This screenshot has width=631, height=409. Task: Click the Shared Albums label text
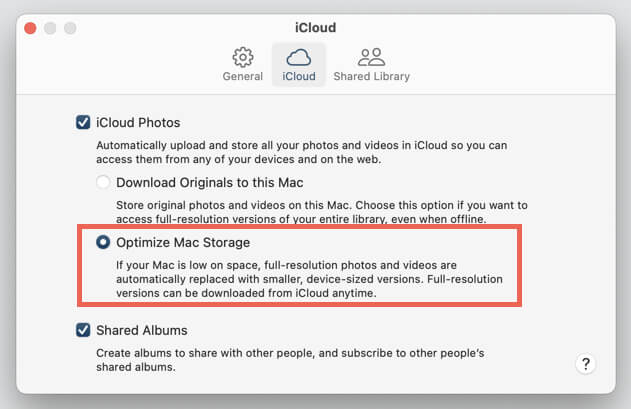142,330
